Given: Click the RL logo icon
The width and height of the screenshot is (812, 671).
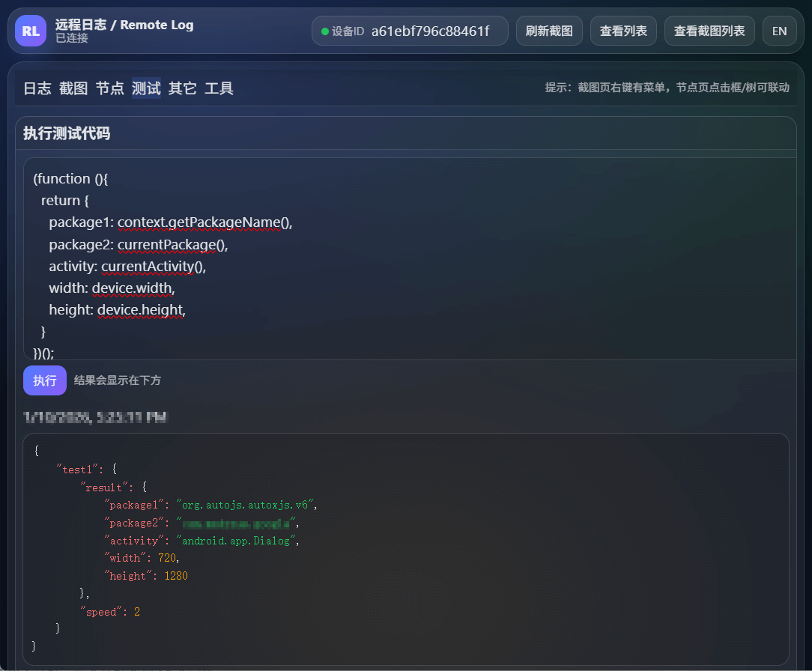Looking at the screenshot, I should pos(31,31).
